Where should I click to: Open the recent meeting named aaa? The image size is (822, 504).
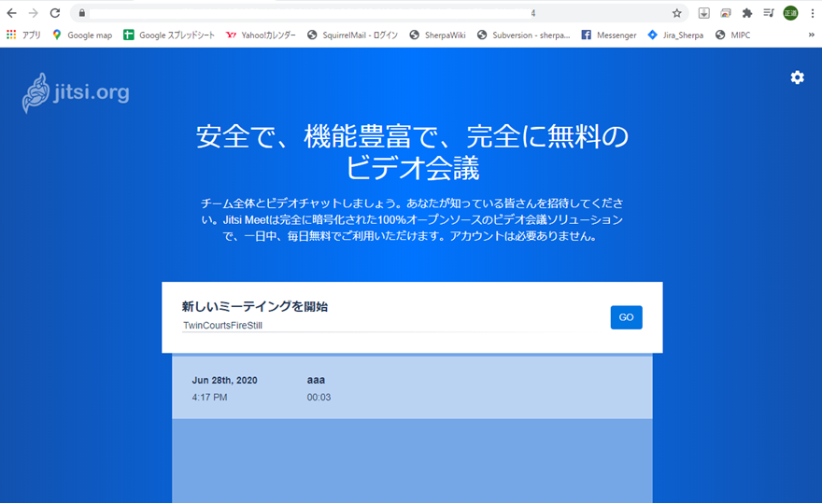coord(412,387)
